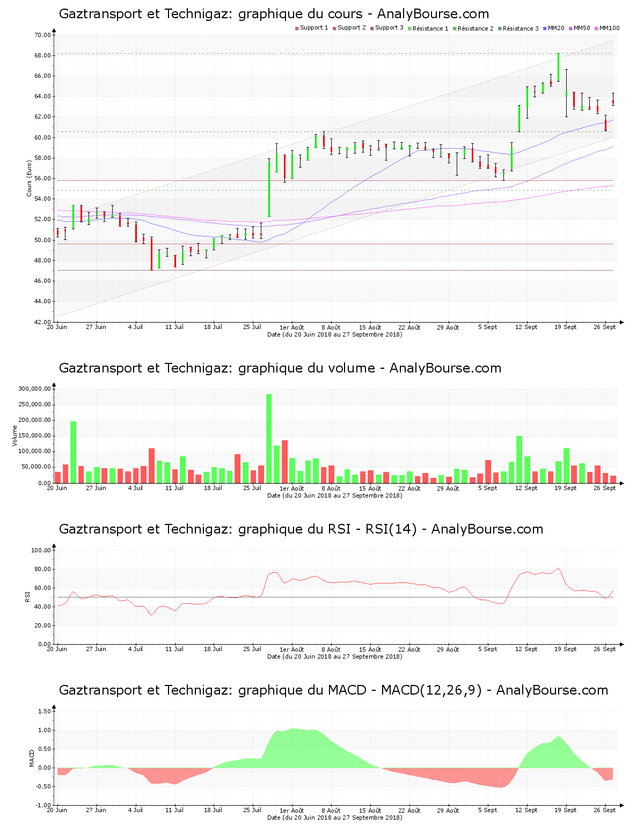Click the 100.00 value on RSI axis
644x832 pixels.
pos(41,551)
